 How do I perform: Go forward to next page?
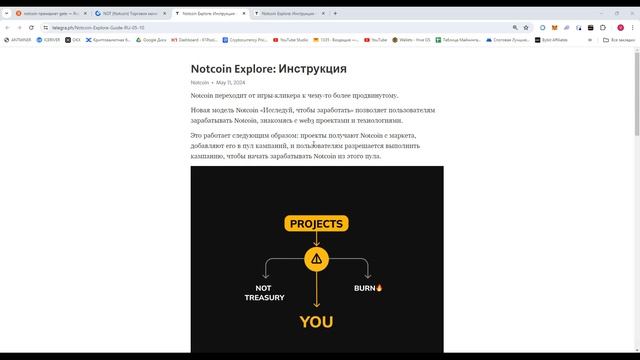(20, 28)
